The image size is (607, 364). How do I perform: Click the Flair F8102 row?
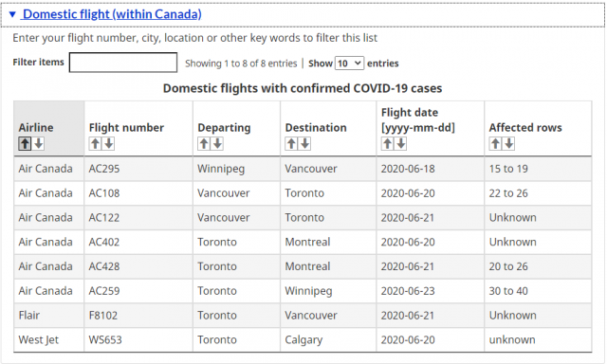303,316
